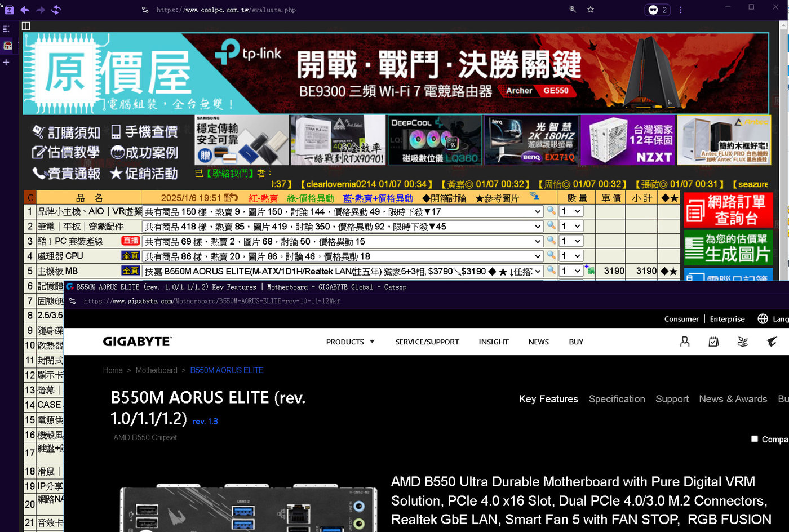The image size is (789, 532).
Task: Click the search magnifier for 主機板 MB row
Action: pyautogui.click(x=551, y=270)
